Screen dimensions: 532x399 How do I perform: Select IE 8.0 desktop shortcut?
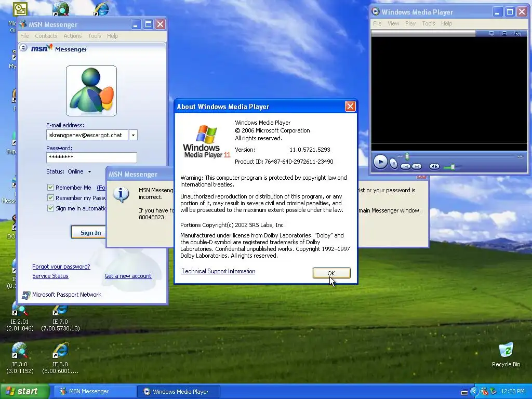pyautogui.click(x=60, y=358)
